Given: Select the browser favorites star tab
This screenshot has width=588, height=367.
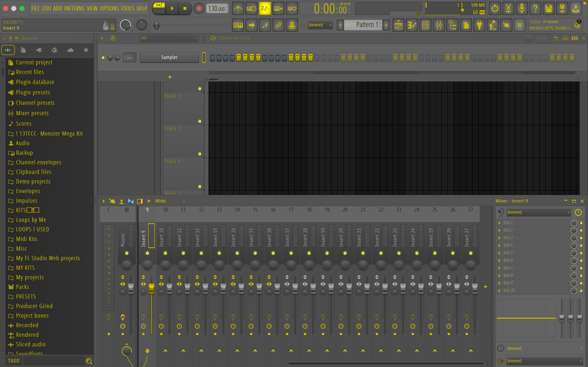Looking at the screenshot, I should [x=86, y=50].
